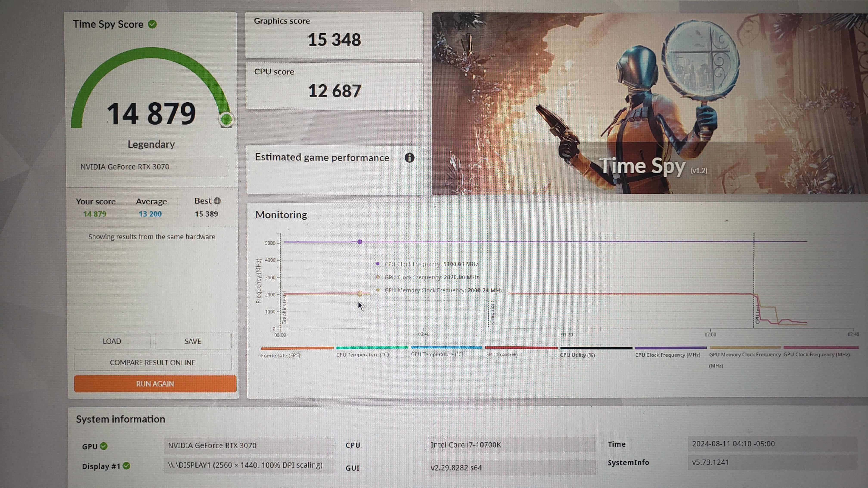Click the CPU field Intel Core i7-10700K
This screenshot has width=868, height=488.
click(x=511, y=445)
